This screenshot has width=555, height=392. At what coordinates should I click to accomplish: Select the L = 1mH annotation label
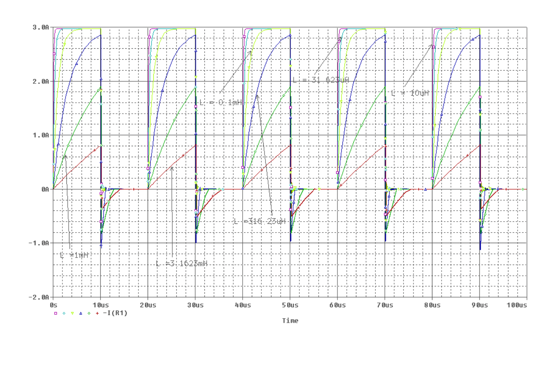(x=74, y=255)
